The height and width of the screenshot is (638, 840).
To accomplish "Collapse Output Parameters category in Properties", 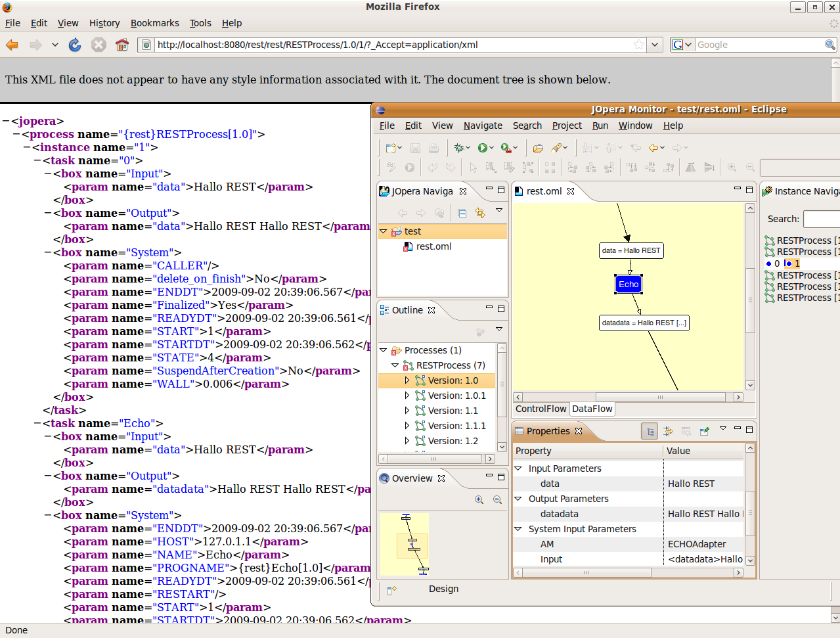I will [518, 499].
